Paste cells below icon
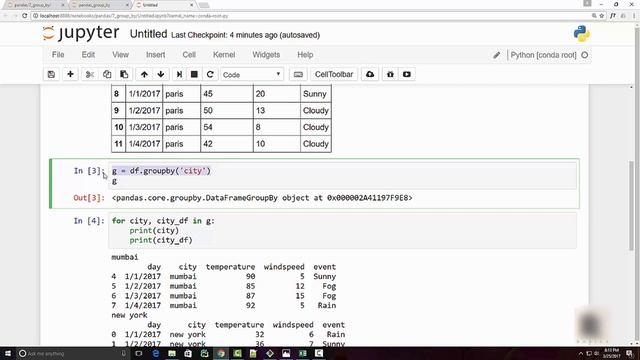Screen dimensions: 640x360 124,74
